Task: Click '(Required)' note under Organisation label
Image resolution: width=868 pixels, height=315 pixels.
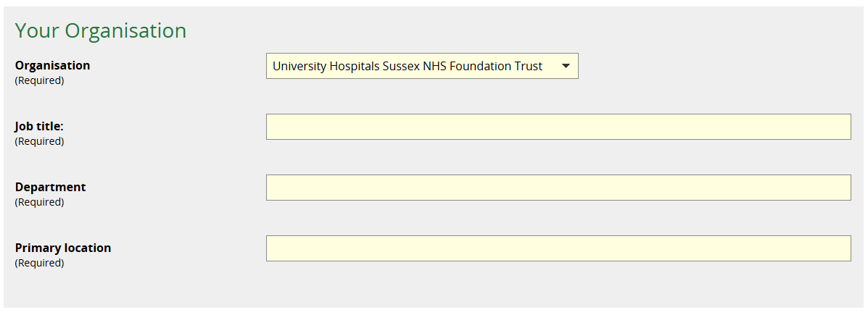Action: (x=39, y=80)
